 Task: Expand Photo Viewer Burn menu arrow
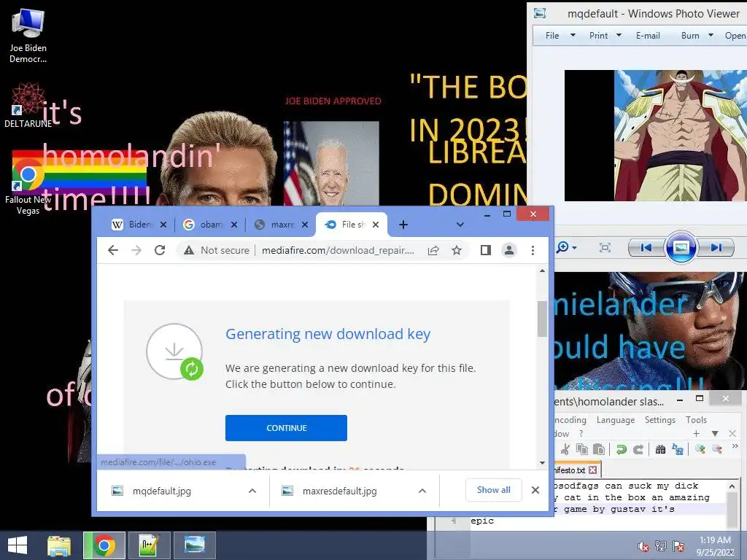pos(711,35)
